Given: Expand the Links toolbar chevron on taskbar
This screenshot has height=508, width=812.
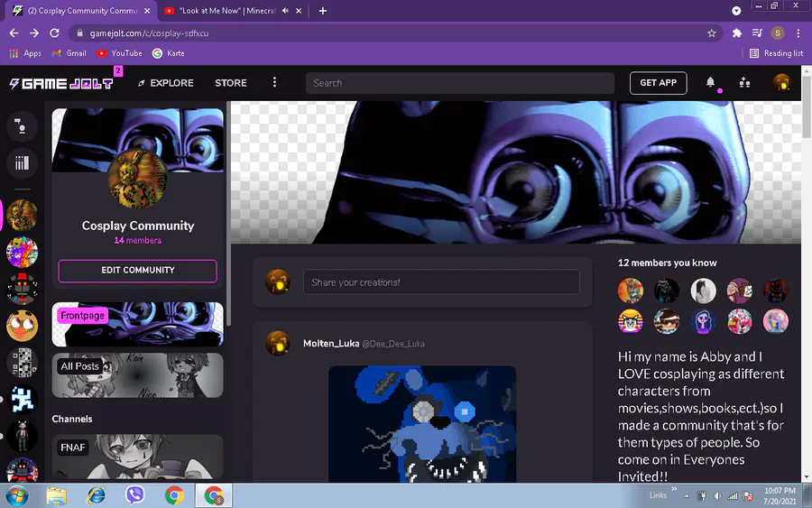Looking at the screenshot, I should click(674, 488).
